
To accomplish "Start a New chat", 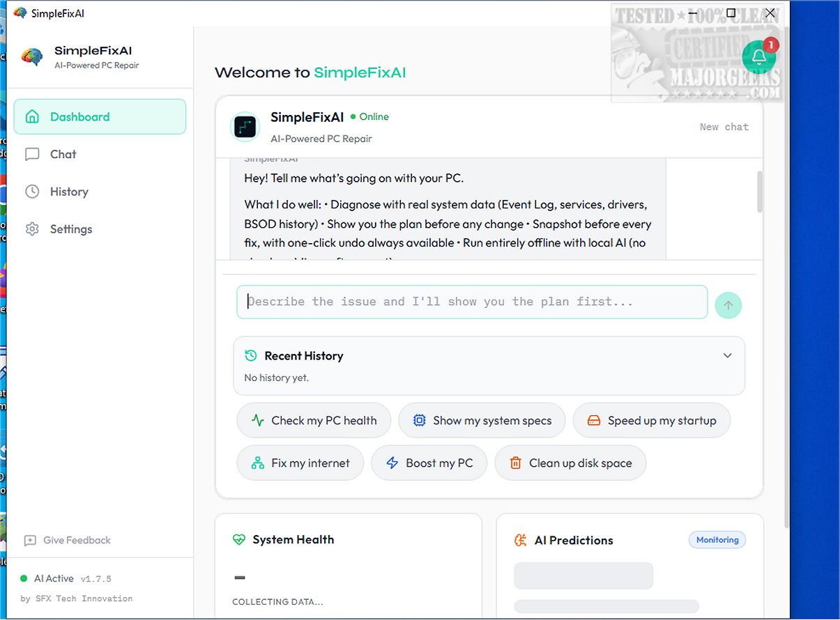I will pos(724,127).
